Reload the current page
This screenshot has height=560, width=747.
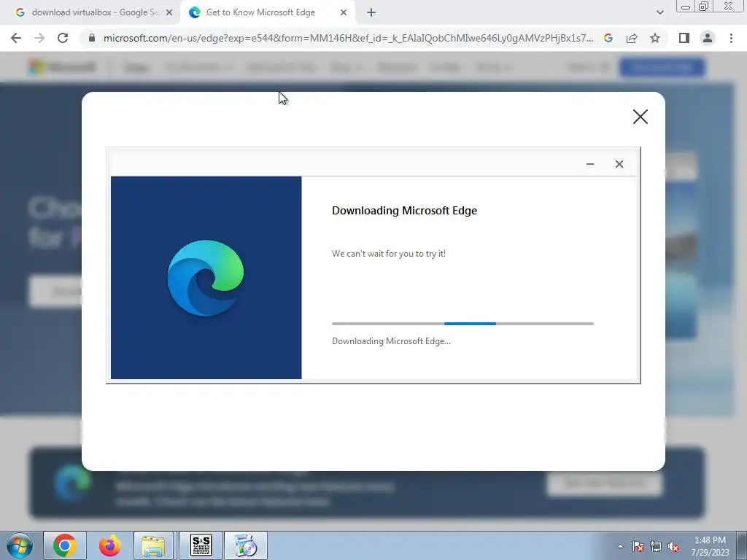[x=63, y=38]
